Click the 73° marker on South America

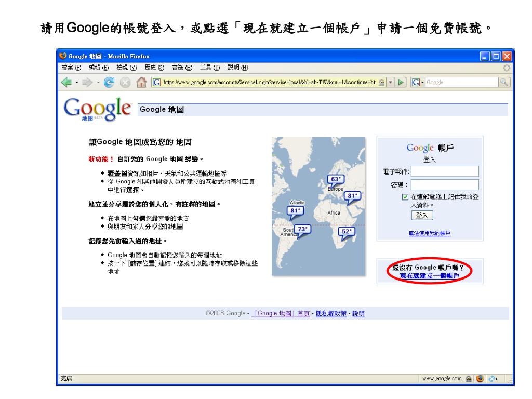[302, 230]
